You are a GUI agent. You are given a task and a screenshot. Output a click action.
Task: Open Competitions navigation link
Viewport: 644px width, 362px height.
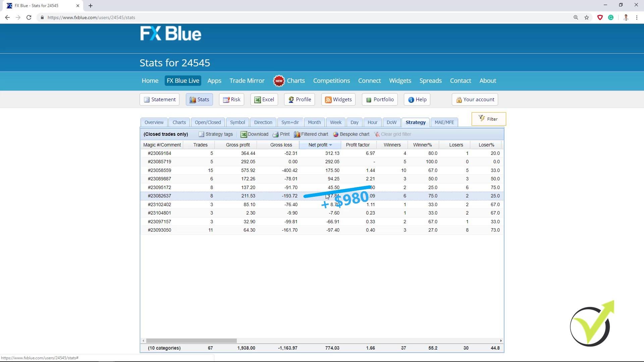331,81
